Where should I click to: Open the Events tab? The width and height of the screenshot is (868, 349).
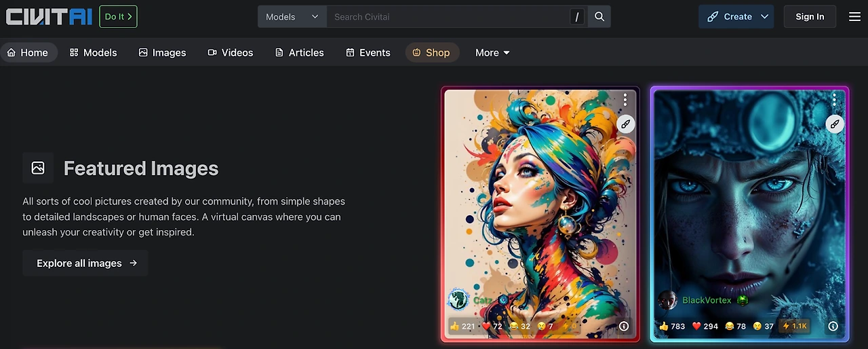click(368, 52)
